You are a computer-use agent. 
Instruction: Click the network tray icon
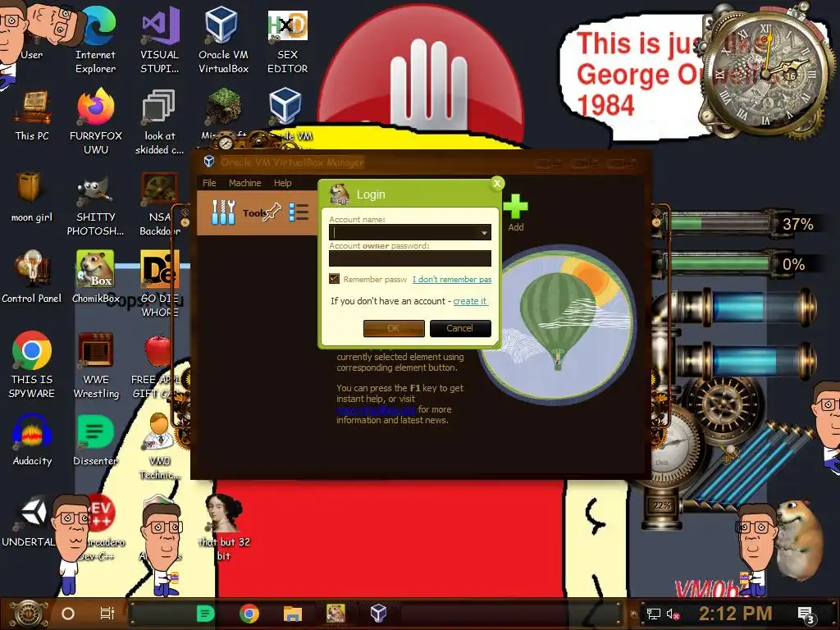click(x=654, y=614)
